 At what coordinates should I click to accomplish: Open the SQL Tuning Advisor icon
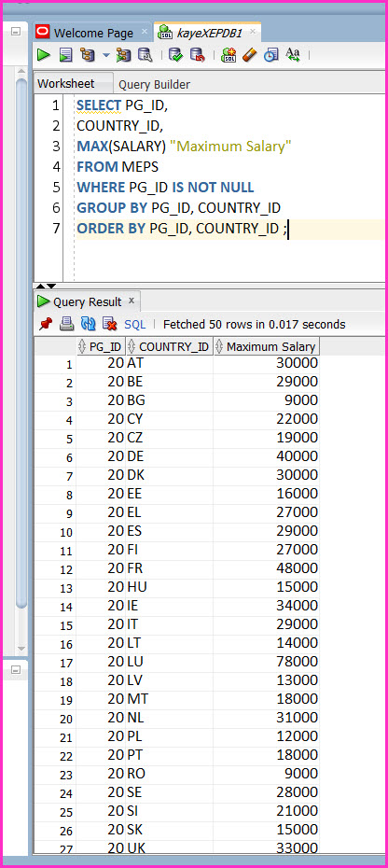[145, 54]
